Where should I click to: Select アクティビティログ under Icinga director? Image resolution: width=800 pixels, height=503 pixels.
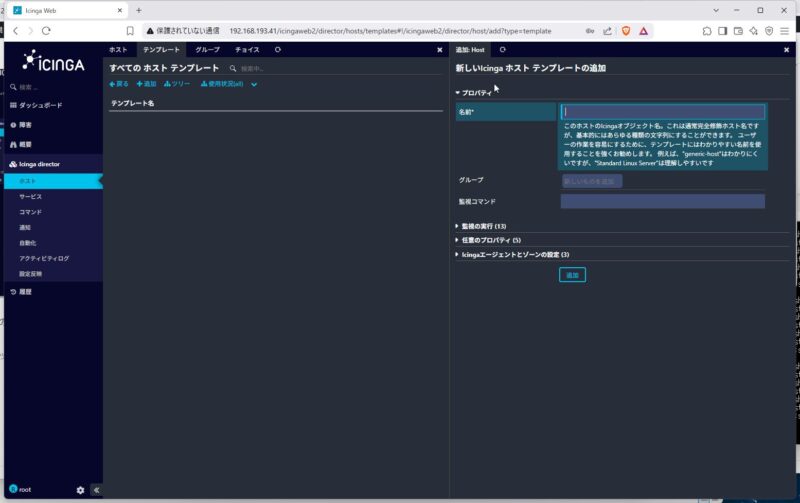pos(44,258)
